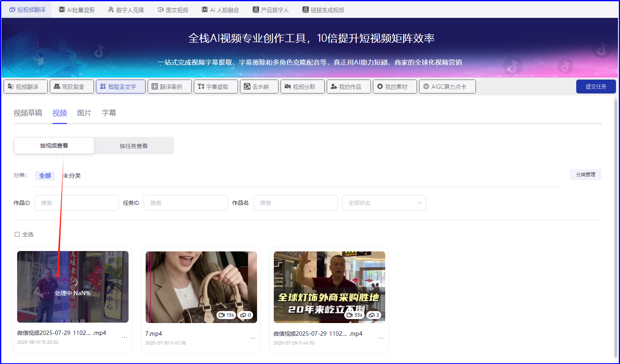The width and height of the screenshot is (620, 364).
Task: Open the 全部状态 status dropdown
Action: coord(383,203)
